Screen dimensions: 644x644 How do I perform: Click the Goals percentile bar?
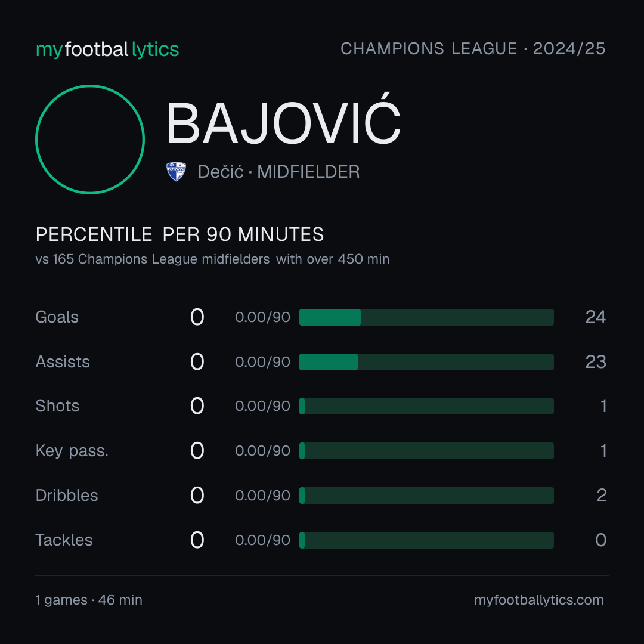pyautogui.click(x=426, y=317)
